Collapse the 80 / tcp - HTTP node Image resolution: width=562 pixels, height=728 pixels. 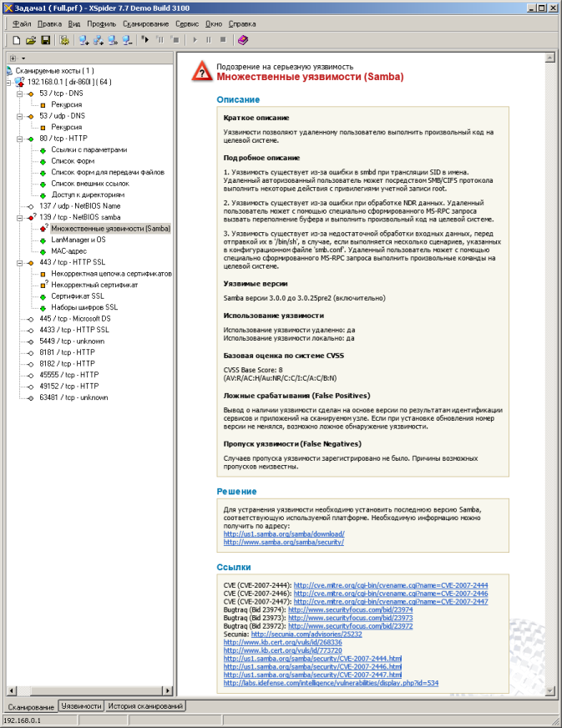tap(19, 139)
